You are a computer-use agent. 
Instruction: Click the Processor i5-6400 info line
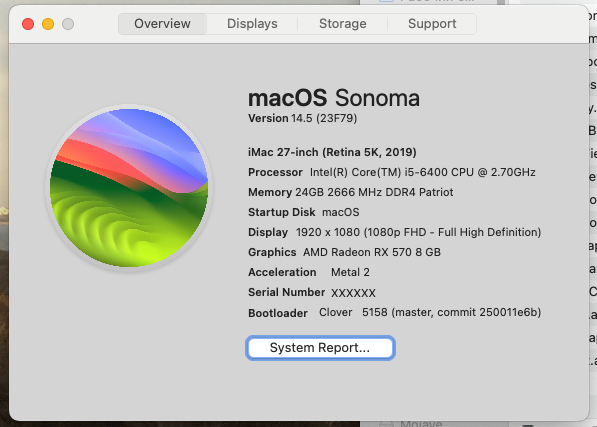392,172
